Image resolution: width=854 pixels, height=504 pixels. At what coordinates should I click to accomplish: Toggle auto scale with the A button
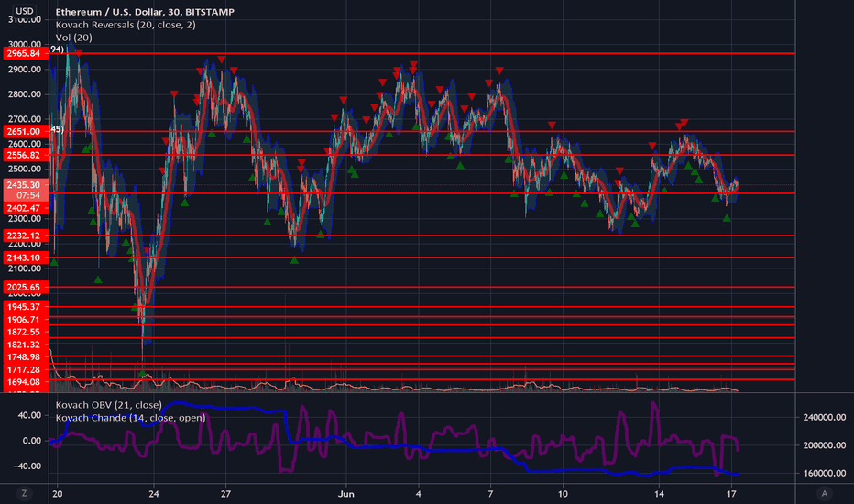pyautogui.click(x=824, y=494)
